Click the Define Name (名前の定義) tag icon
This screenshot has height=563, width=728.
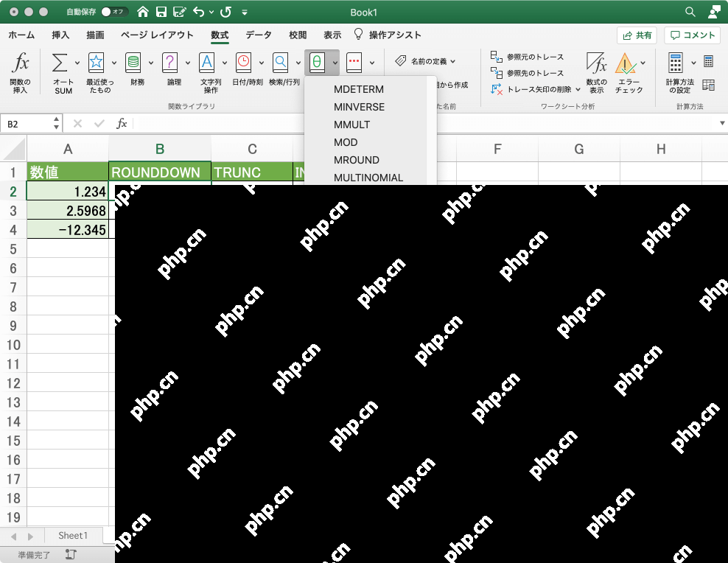coord(401,61)
